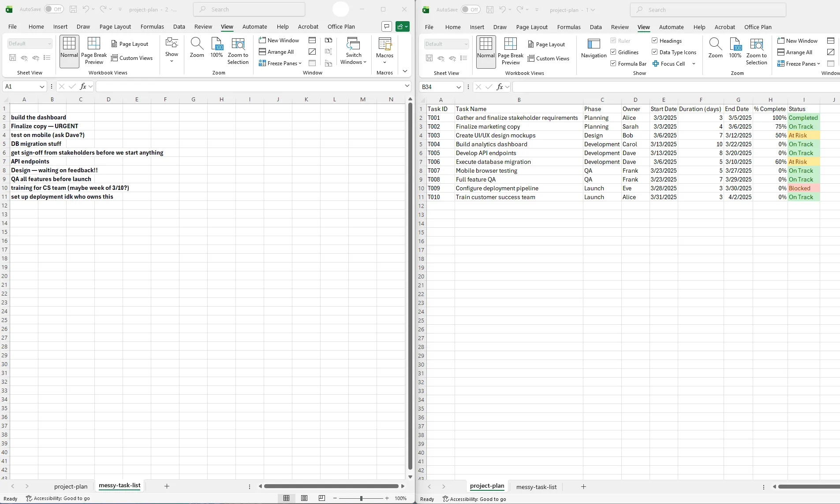
Task: Open a New Window from the ribbon
Action: point(280,40)
